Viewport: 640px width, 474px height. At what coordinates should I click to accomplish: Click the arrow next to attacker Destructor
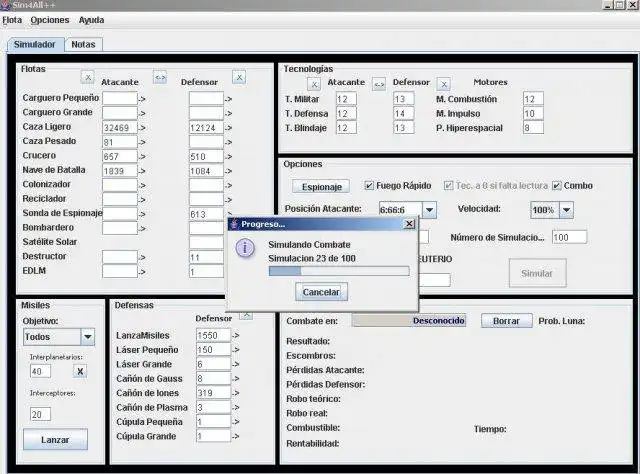click(x=142, y=258)
